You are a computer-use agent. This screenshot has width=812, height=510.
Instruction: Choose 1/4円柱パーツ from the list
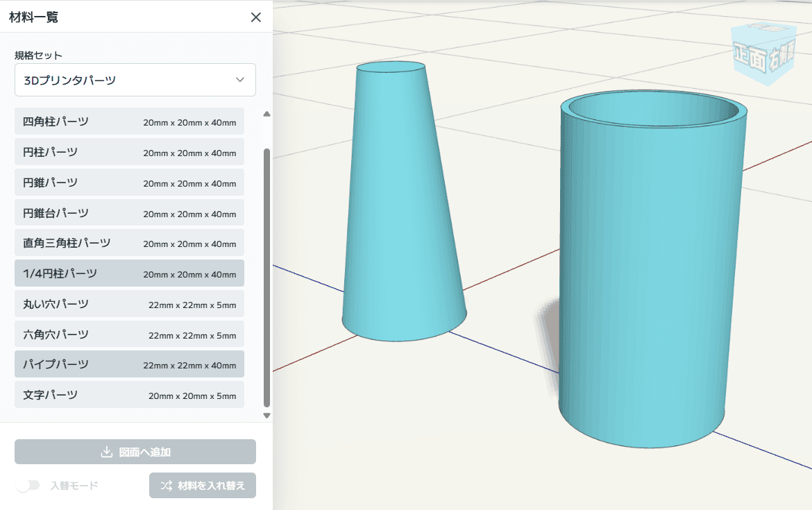tap(129, 273)
